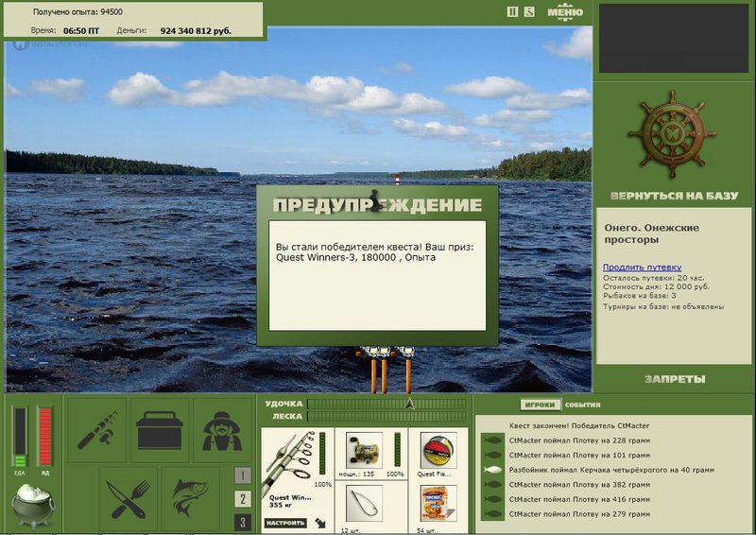756x535 pixels.
Task: Open the tackle box inventory
Action: click(x=160, y=430)
